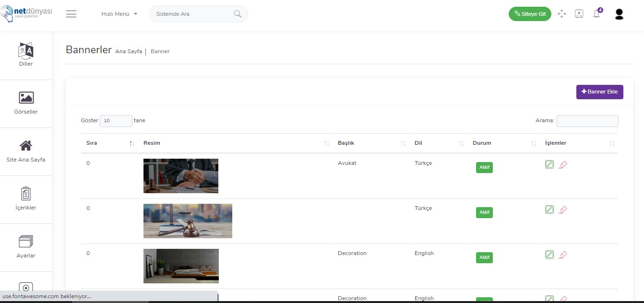Click English in first Decoration row

coord(424,253)
